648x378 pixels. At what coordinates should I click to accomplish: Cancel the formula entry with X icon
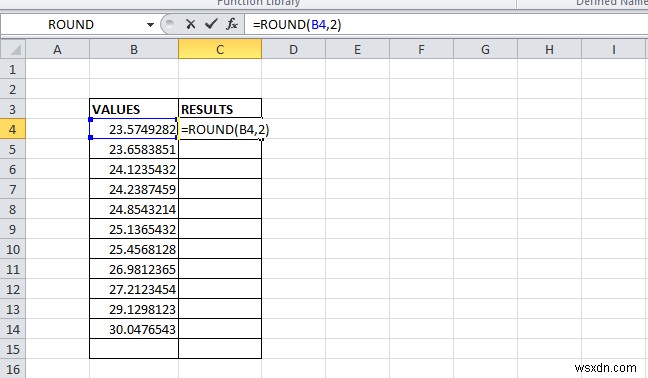click(191, 24)
